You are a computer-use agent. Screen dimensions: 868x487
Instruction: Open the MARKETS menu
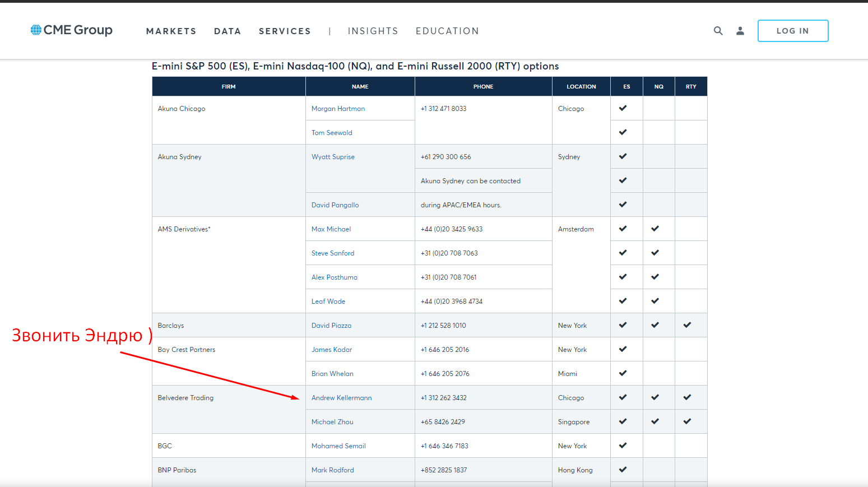(171, 31)
